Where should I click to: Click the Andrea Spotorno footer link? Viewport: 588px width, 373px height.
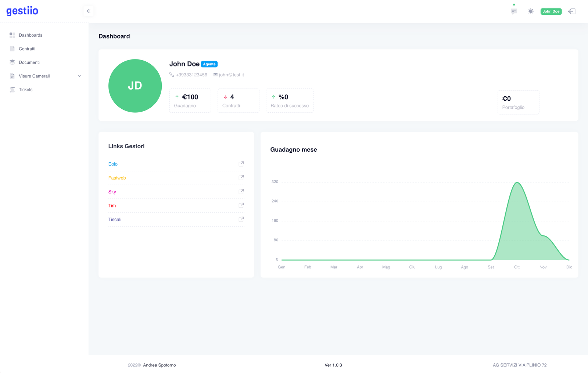click(x=159, y=365)
